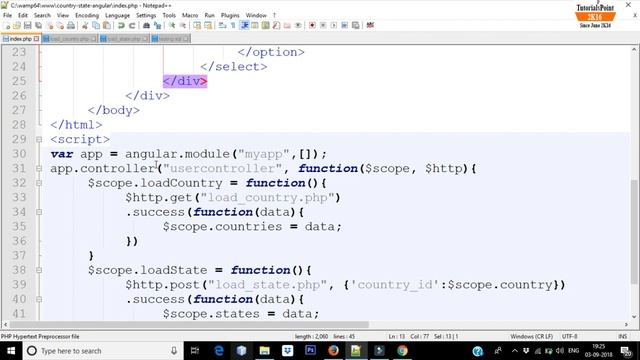This screenshot has height=360, width=640.
Task: Collapse the loadCountry function fold at line 32
Action: pyautogui.click(x=39, y=183)
